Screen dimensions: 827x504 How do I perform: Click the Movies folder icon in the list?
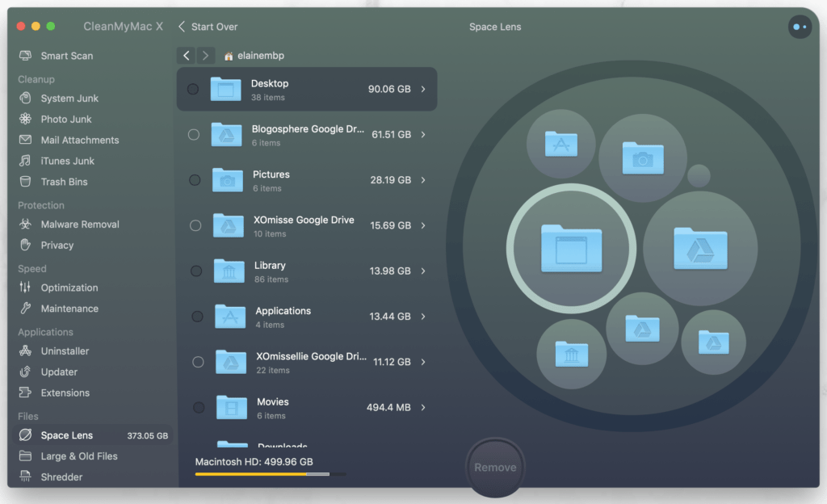tap(232, 408)
